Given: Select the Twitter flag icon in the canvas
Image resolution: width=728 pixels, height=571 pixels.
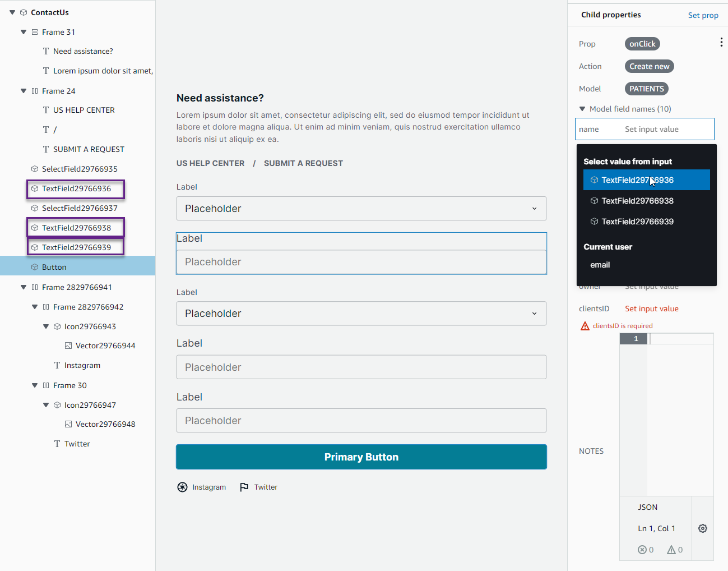Looking at the screenshot, I should 244,487.
